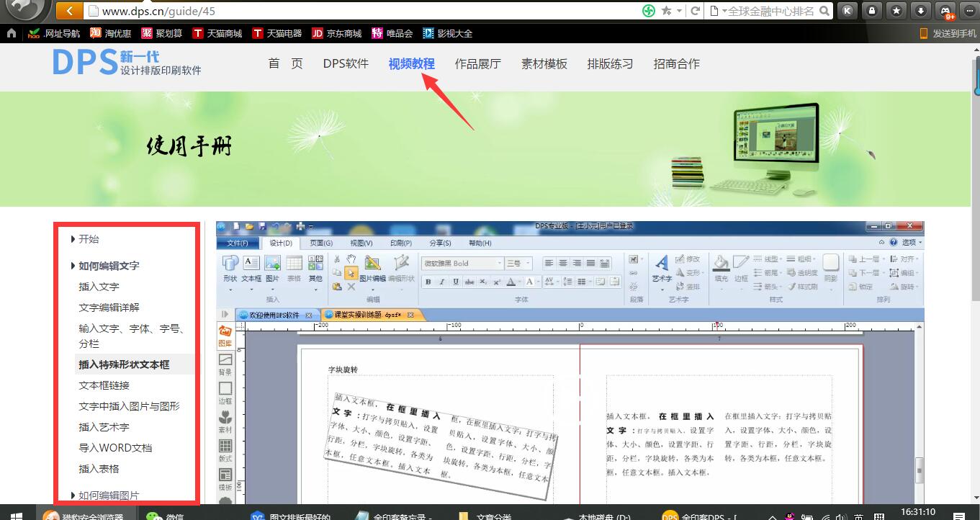Click the 发送到手机 button
Screen dimensions: 980x520
[948, 33]
